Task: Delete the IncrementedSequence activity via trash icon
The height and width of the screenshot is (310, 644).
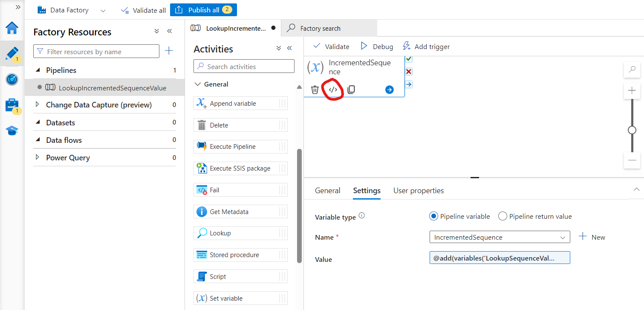Action: 315,90
